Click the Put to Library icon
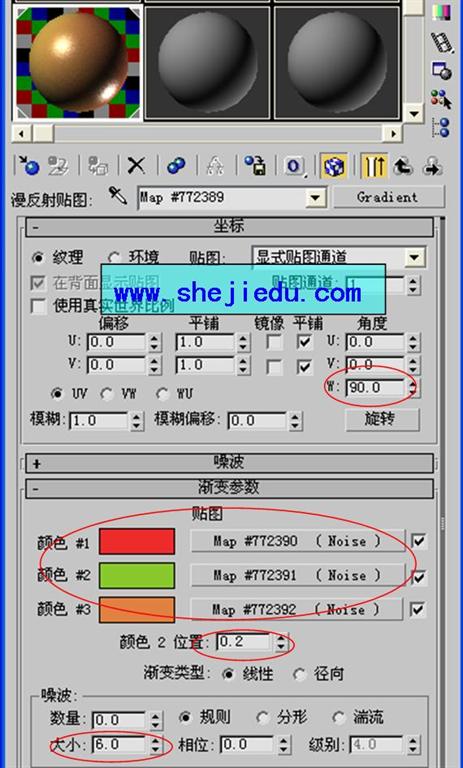Image resolution: width=463 pixels, height=768 pixels. [x=255, y=166]
